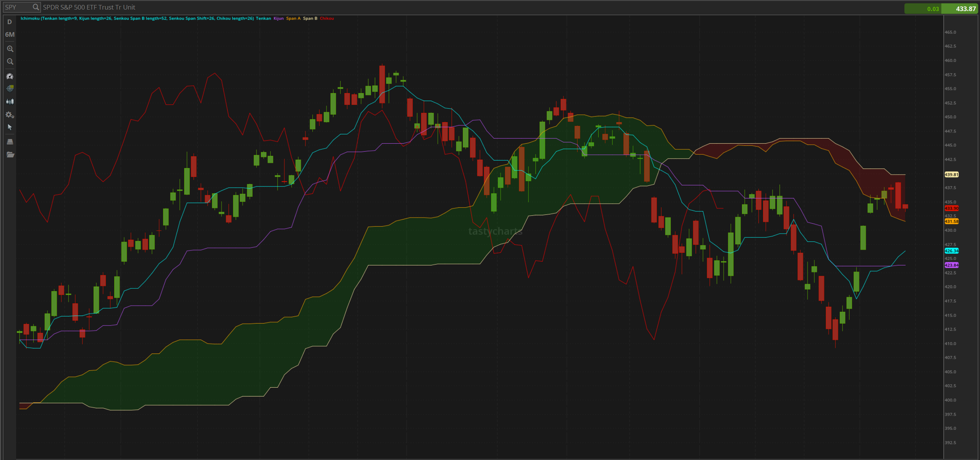
Task: Click the red Chikou legend label
Action: tap(327, 18)
